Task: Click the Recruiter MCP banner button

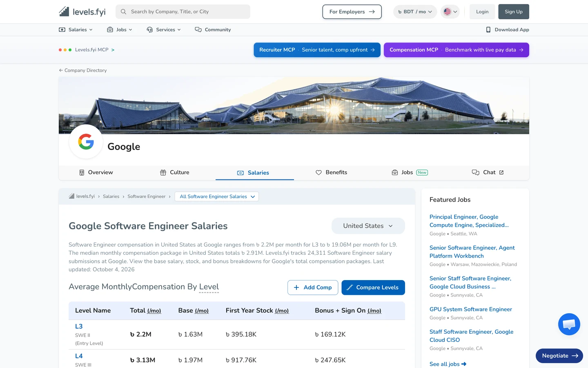Action: (x=317, y=50)
